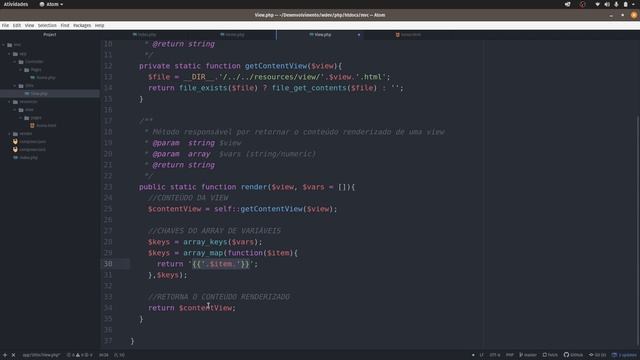The height and width of the screenshot is (360, 640).
Task: Open Home.php in the project tree
Action: click(x=46, y=78)
